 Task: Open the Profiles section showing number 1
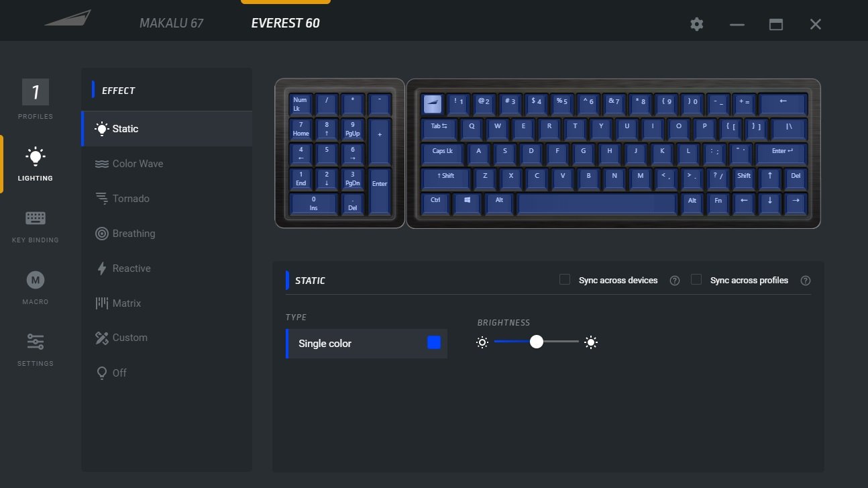[36, 99]
